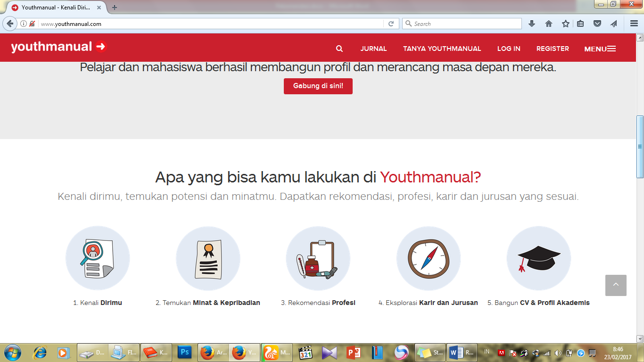Open 2. Temukan Minat & Kepribadian label

[x=208, y=303]
